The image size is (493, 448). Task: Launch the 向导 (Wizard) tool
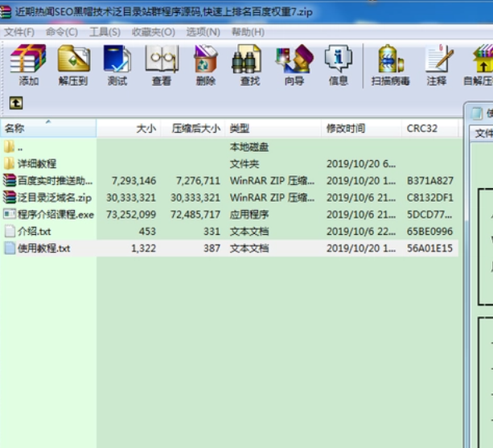click(x=294, y=59)
